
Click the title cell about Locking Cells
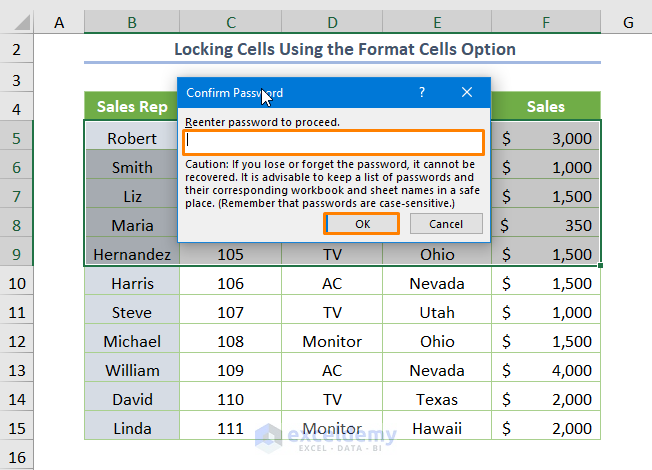pos(345,48)
